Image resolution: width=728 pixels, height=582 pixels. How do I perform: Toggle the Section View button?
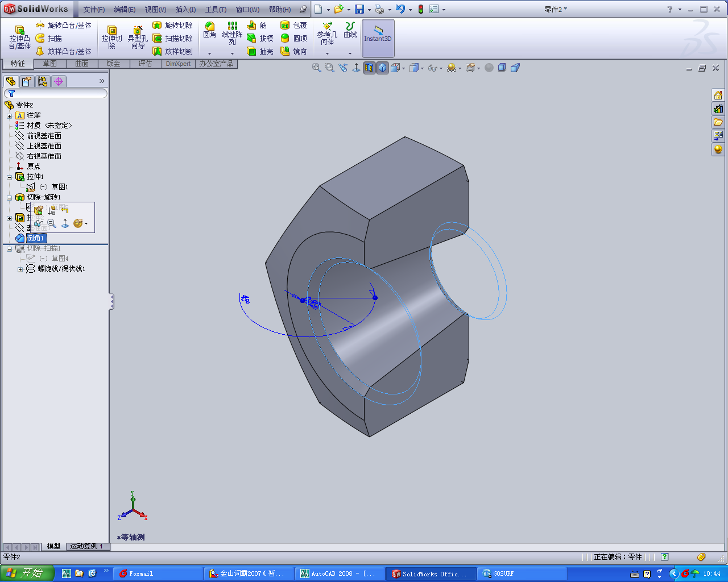pyautogui.click(x=369, y=68)
